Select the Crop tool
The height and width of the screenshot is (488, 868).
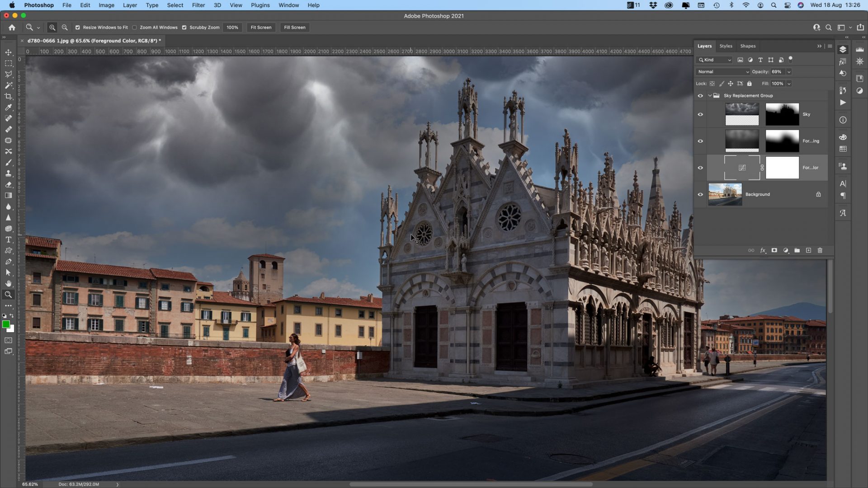(x=8, y=96)
